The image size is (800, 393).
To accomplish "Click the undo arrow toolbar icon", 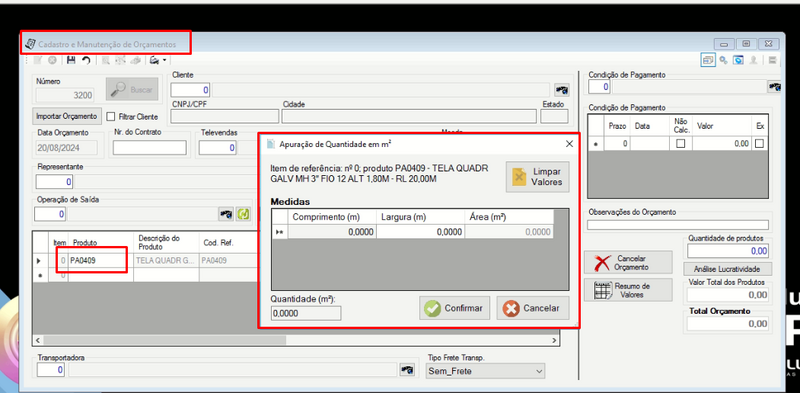I will pos(86,60).
